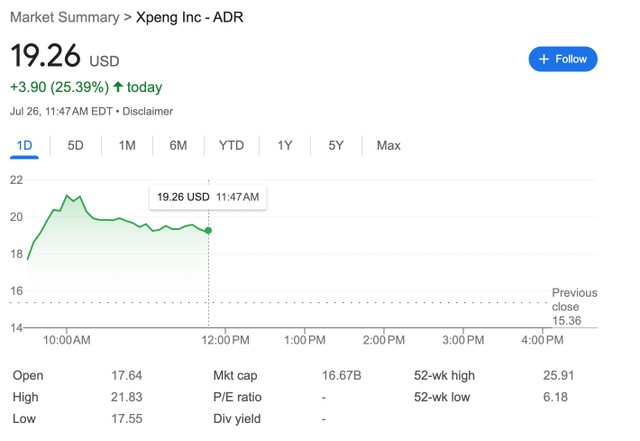Screen dimensions: 640x441
Task: Open the Market Summary breadcrumb link
Action: (x=63, y=17)
